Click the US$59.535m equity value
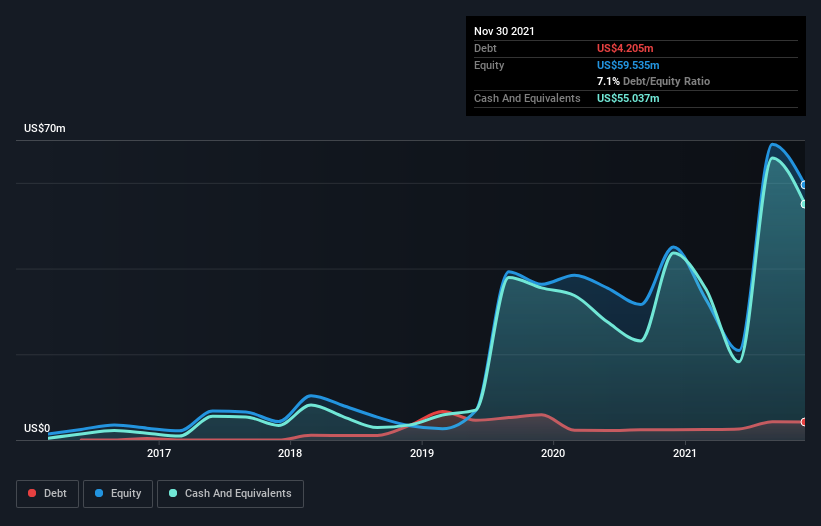Screen dimensions: 821x526 628,65
